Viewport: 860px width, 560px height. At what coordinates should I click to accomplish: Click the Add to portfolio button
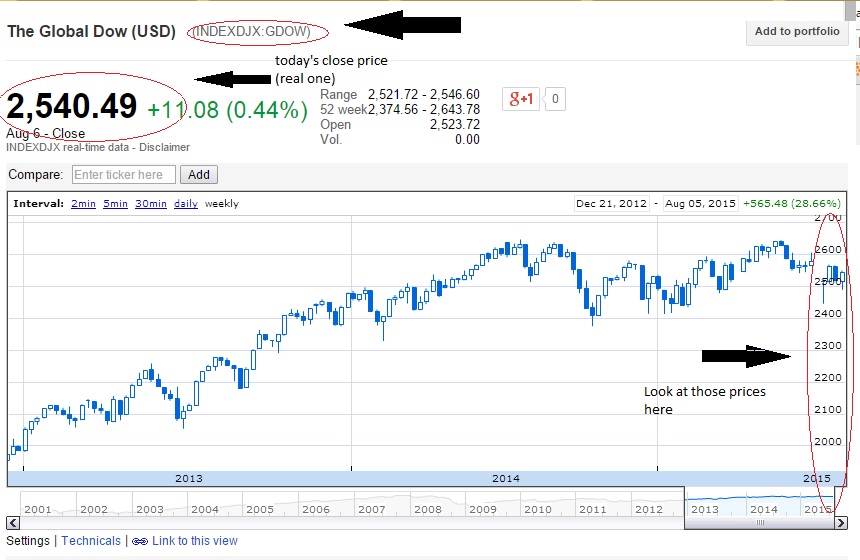point(797,32)
